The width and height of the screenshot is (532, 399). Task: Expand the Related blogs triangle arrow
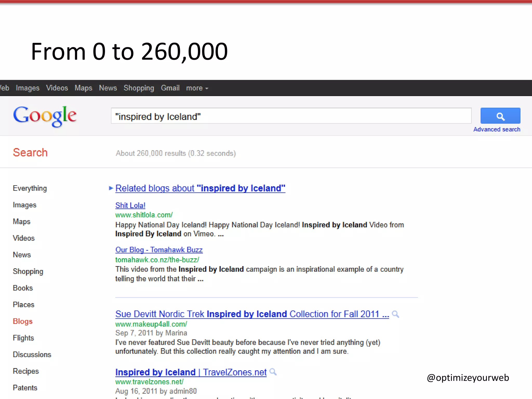pos(111,188)
